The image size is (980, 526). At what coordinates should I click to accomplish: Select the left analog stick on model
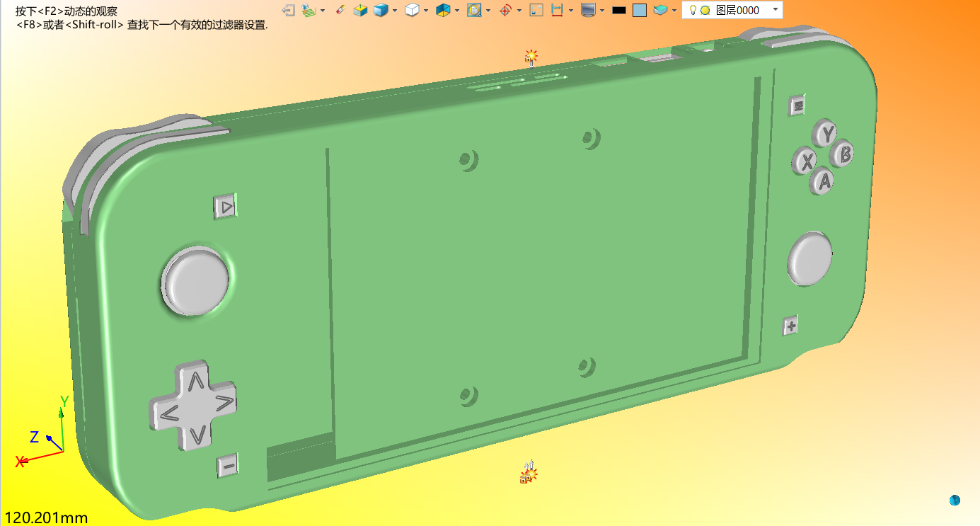click(x=196, y=280)
